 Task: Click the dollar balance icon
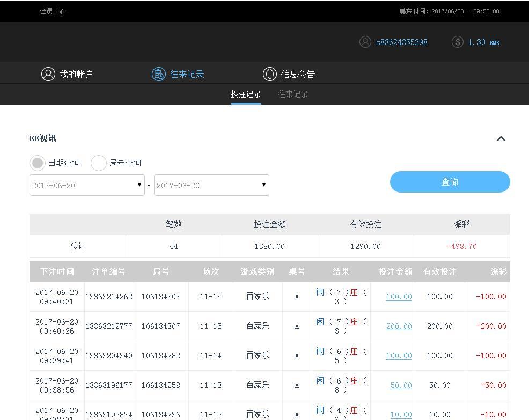click(x=457, y=42)
